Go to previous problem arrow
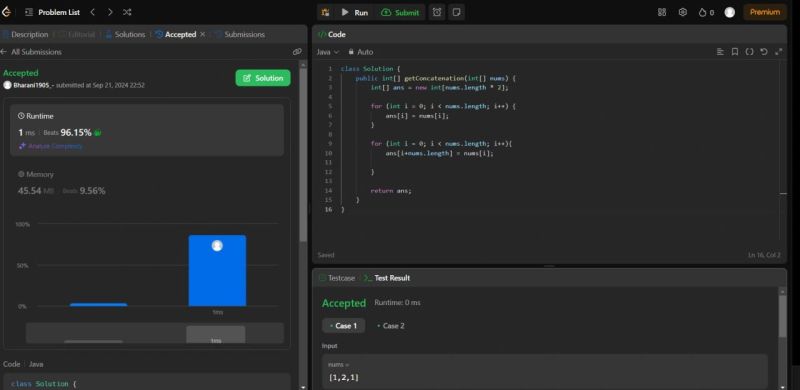The height and width of the screenshot is (390, 800). [92, 12]
